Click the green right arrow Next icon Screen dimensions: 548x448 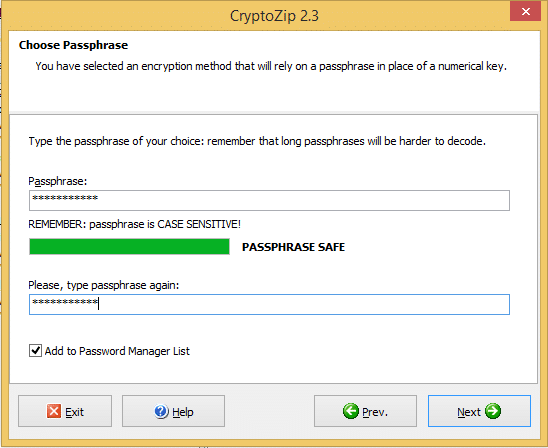pyautogui.click(x=493, y=411)
